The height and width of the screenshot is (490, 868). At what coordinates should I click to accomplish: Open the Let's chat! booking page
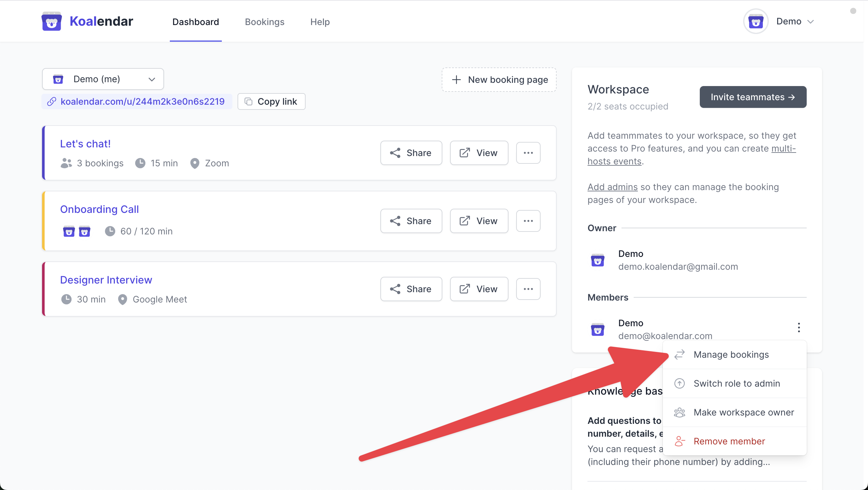tap(85, 144)
